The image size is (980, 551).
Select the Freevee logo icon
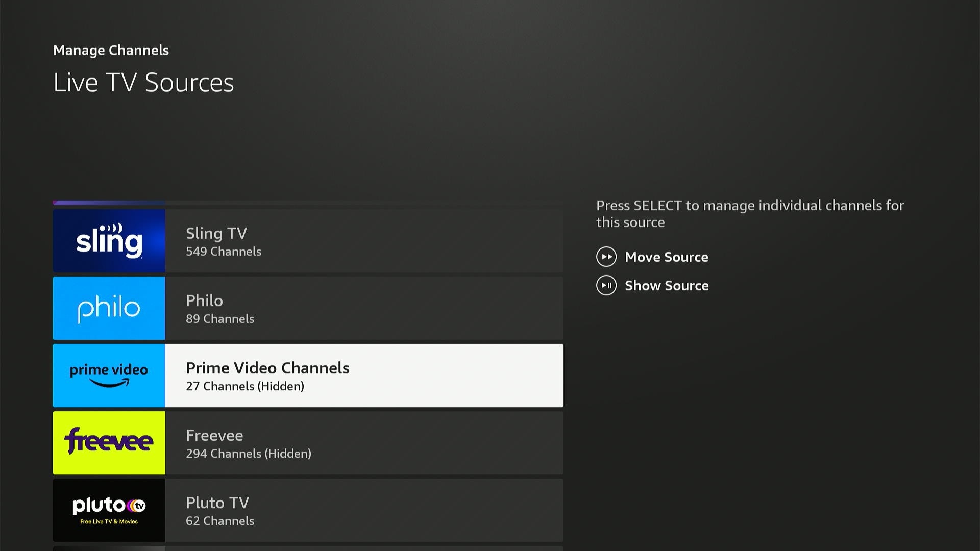[x=109, y=443]
